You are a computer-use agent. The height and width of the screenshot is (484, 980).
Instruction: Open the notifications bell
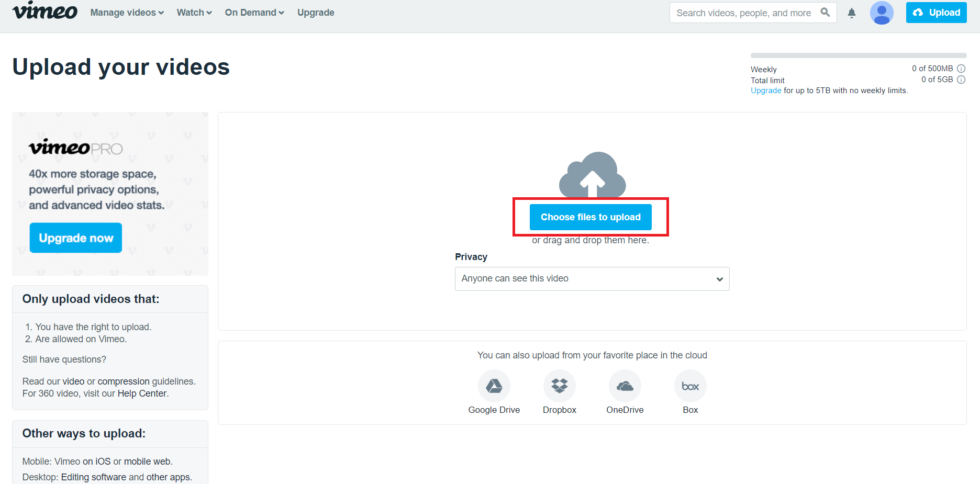pos(852,13)
